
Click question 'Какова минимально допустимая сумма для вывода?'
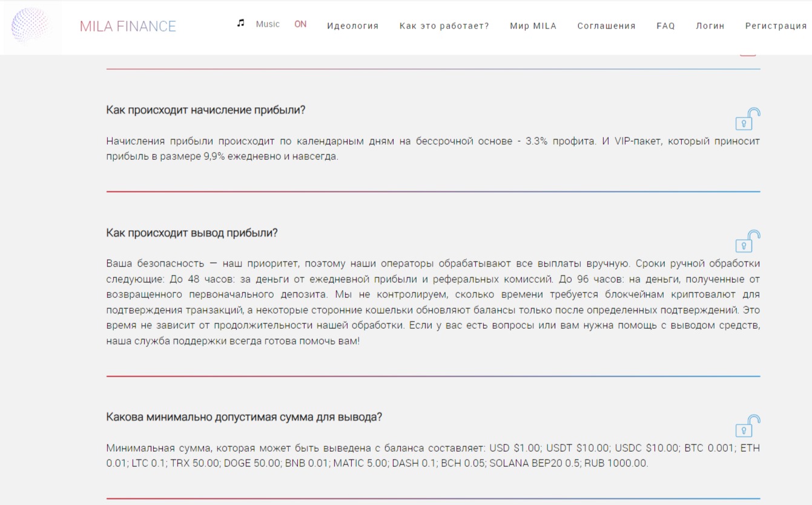[x=244, y=417]
